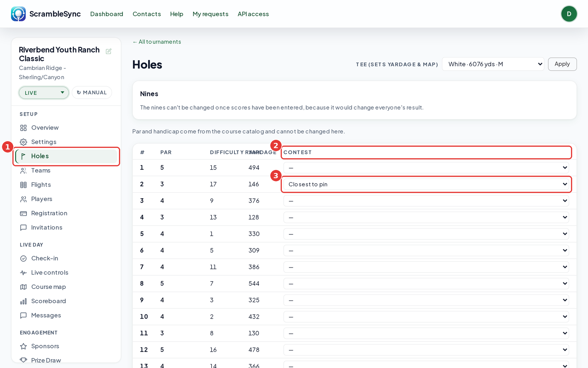
Task: Go back via All tournaments link
Action: click(x=157, y=42)
